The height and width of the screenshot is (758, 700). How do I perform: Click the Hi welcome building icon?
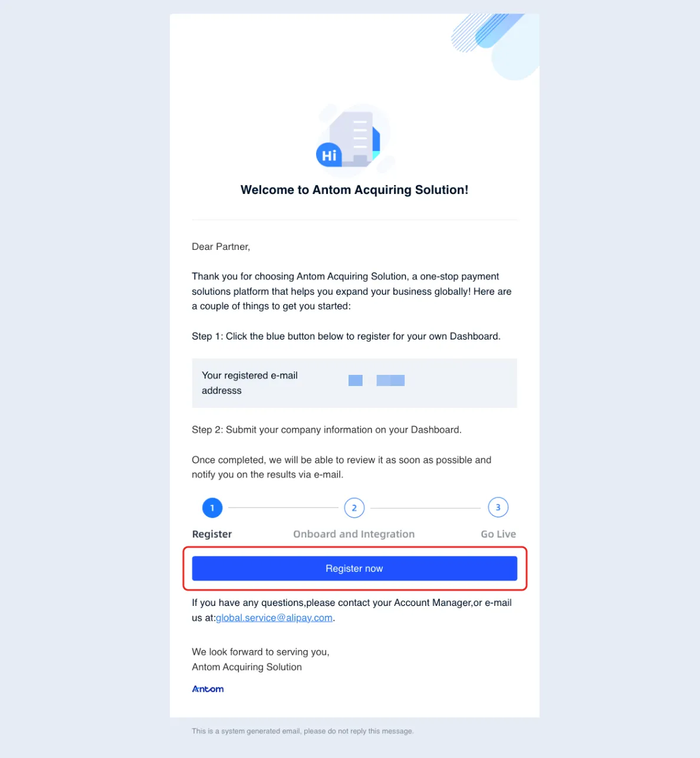click(x=352, y=140)
